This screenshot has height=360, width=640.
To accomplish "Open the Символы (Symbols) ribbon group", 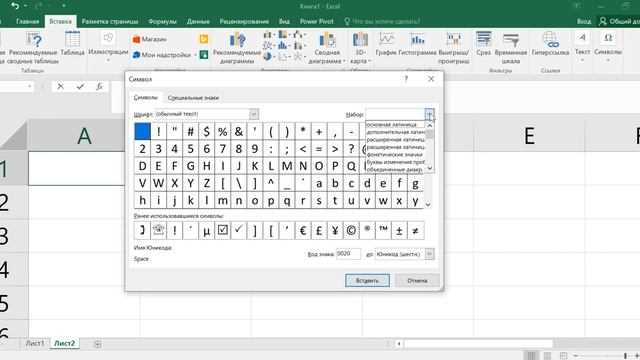I will [x=608, y=47].
